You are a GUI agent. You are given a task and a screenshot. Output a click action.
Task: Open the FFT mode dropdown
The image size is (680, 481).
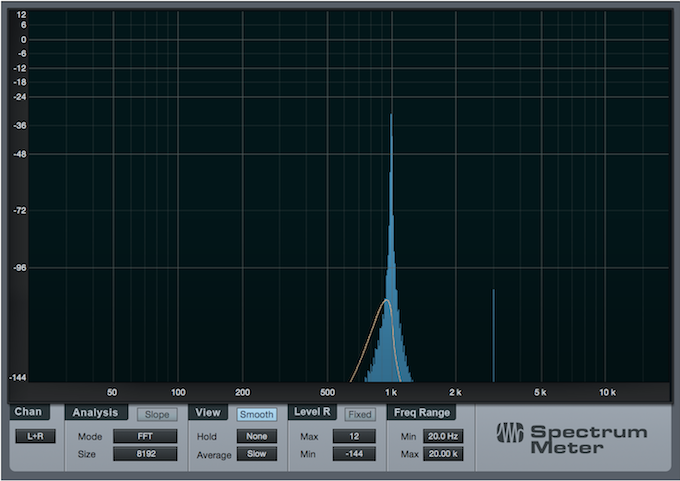[145, 436]
